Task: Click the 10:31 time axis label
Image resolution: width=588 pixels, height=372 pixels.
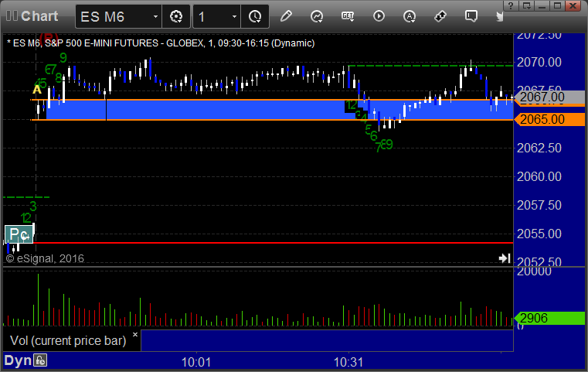Action: pyautogui.click(x=348, y=362)
